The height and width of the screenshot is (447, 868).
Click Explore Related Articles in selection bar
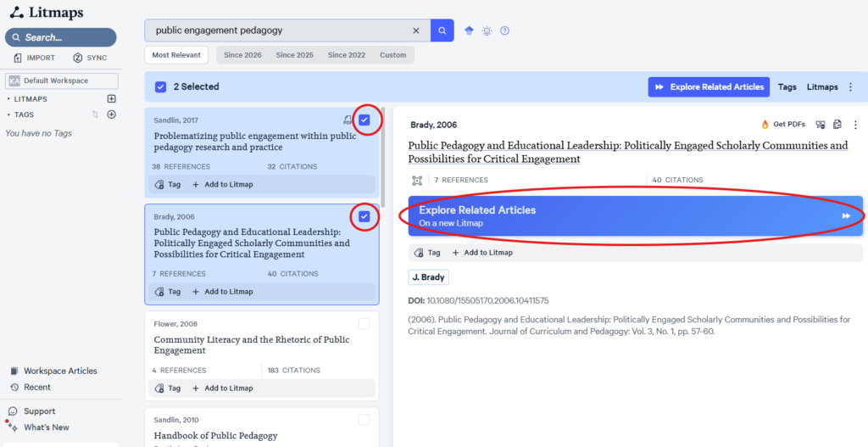click(709, 87)
